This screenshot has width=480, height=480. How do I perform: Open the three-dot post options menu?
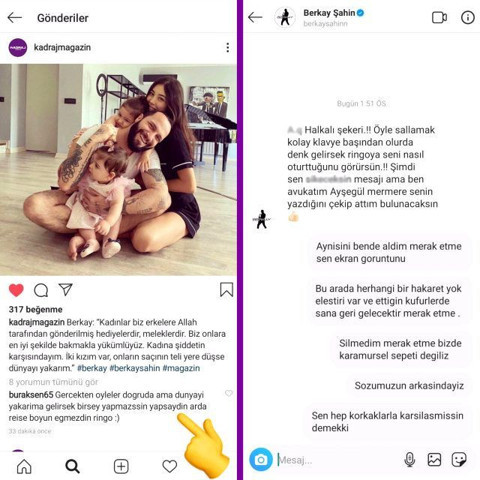pos(228,47)
